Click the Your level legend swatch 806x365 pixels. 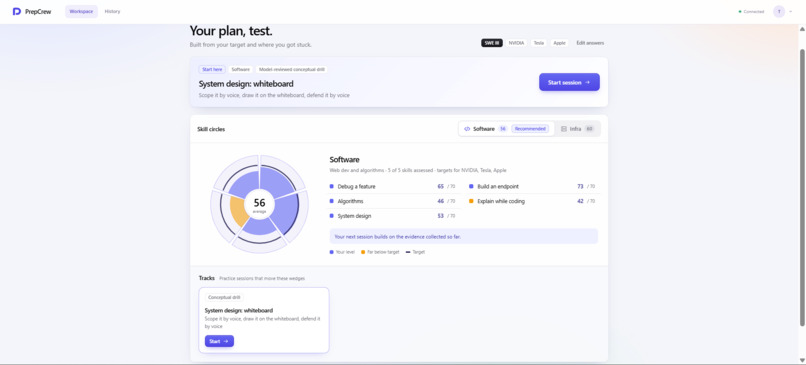click(x=332, y=252)
